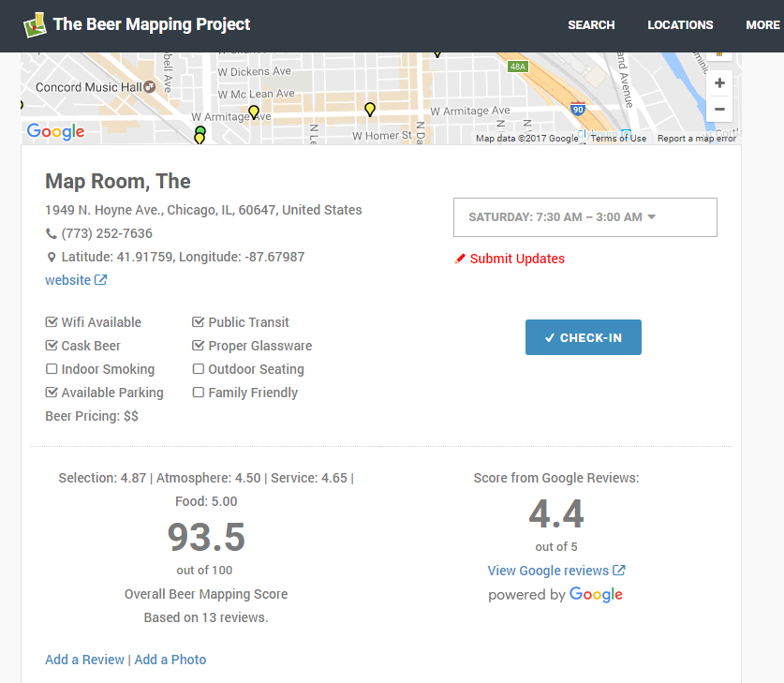The width and height of the screenshot is (784, 683).
Task: Click Add a Review link
Action: [84, 660]
